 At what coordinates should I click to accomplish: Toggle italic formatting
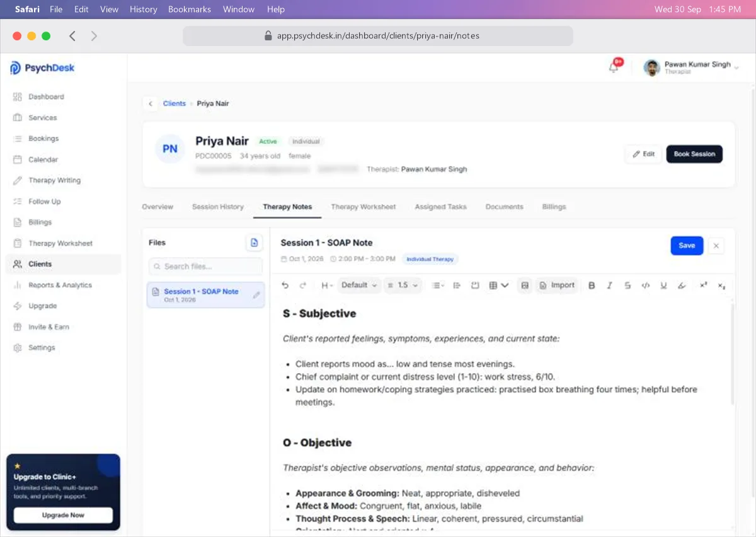610,286
